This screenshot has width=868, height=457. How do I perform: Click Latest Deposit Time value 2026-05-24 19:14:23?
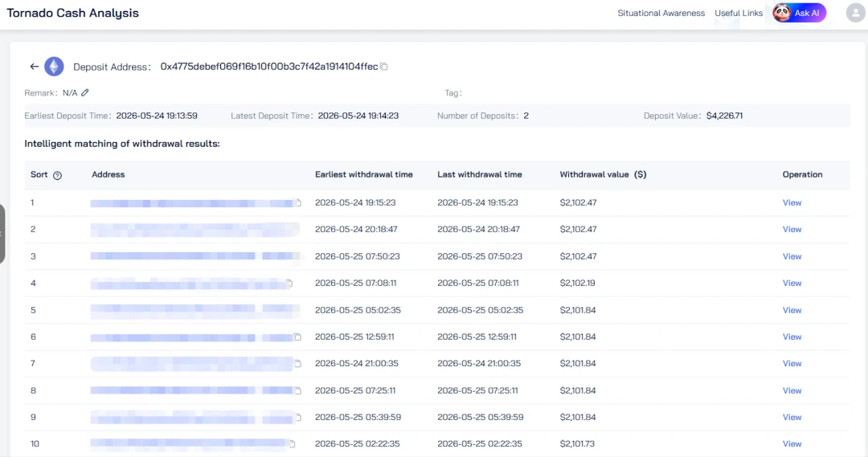coord(358,116)
